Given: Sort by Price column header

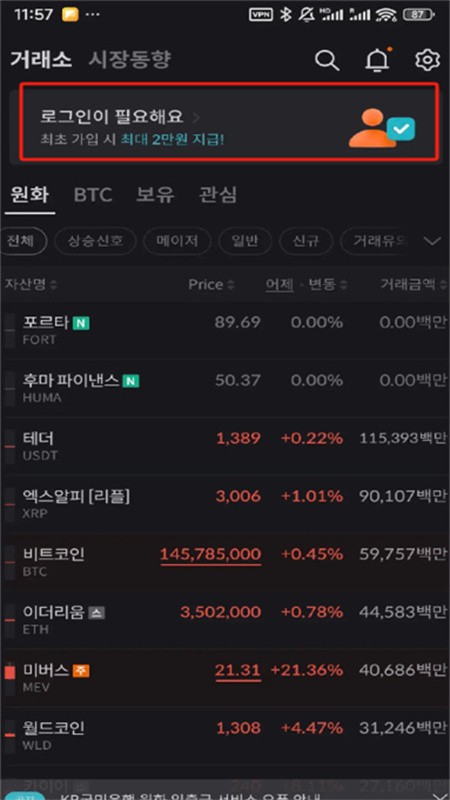Looking at the screenshot, I should 211,285.
